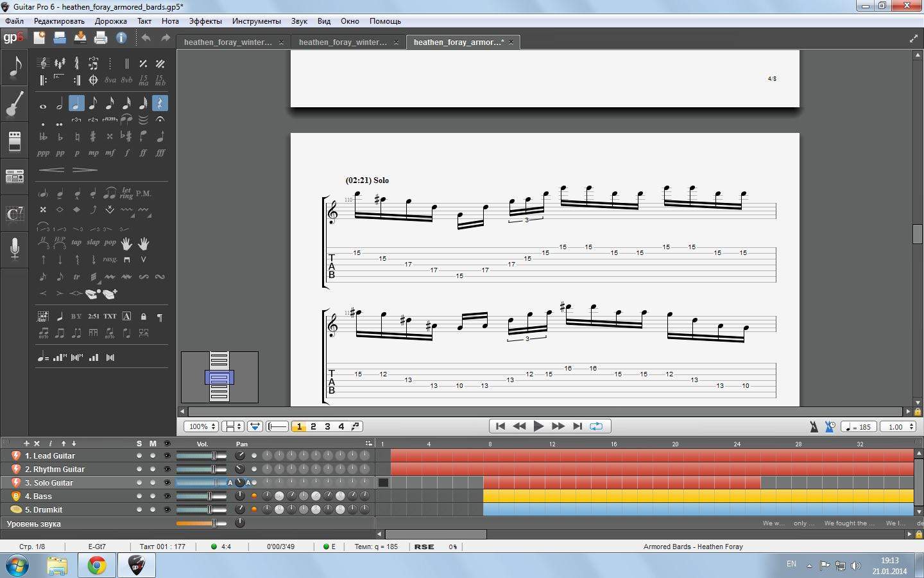Solo the Bass track
The image size is (924, 578).
click(x=139, y=496)
